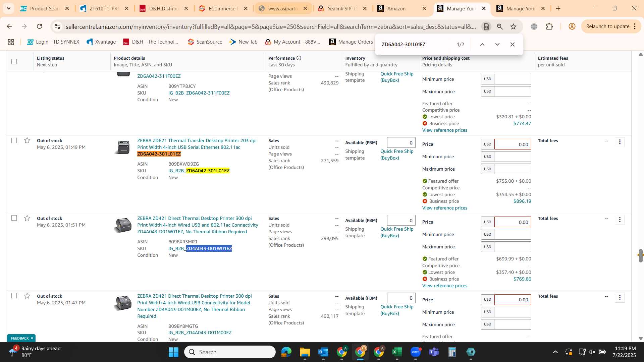Switch to ZT610 TT PRN tab
Viewport: 644px width, 362px height.
point(104,8)
